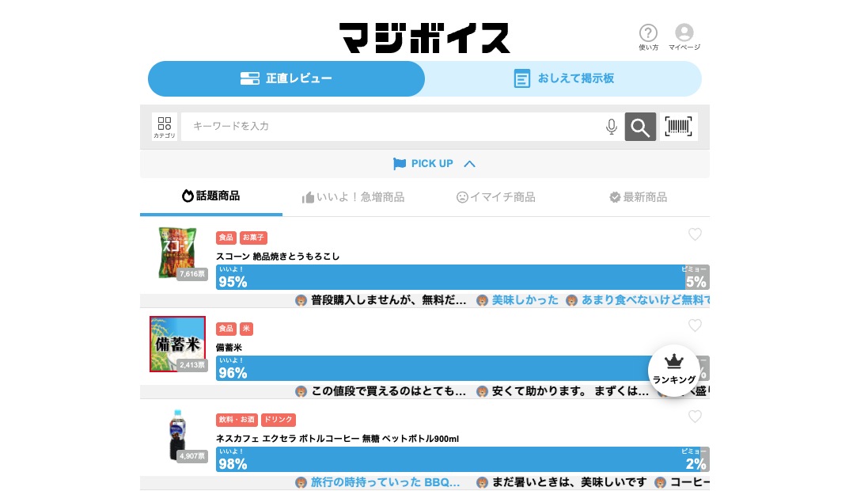
Task: Favorite 備蓄米 with the heart icon
Action: pyautogui.click(x=695, y=325)
